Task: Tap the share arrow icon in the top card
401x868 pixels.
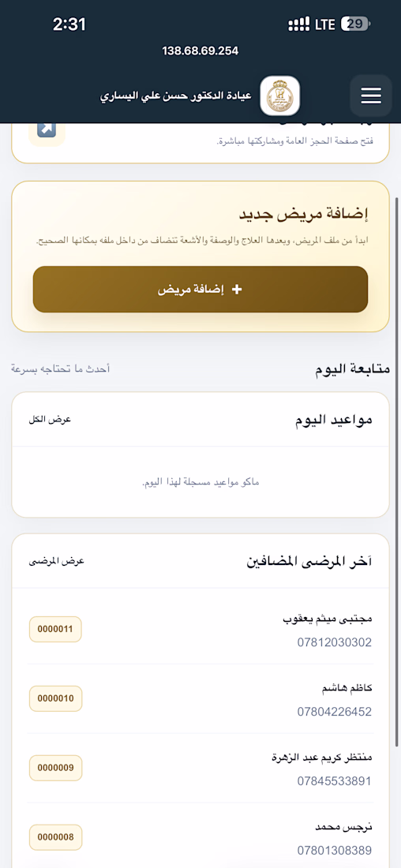Action: (47, 129)
